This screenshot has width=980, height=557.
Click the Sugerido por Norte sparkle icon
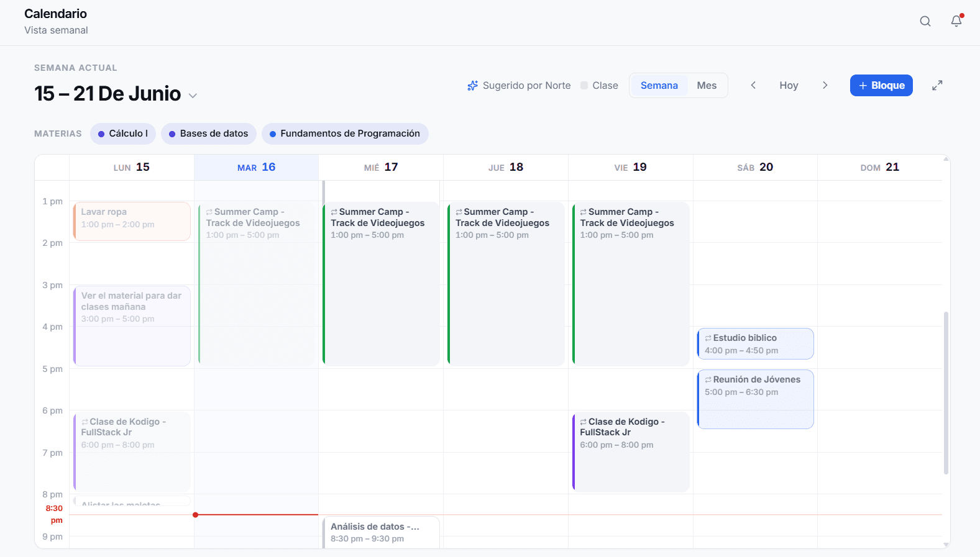(473, 86)
